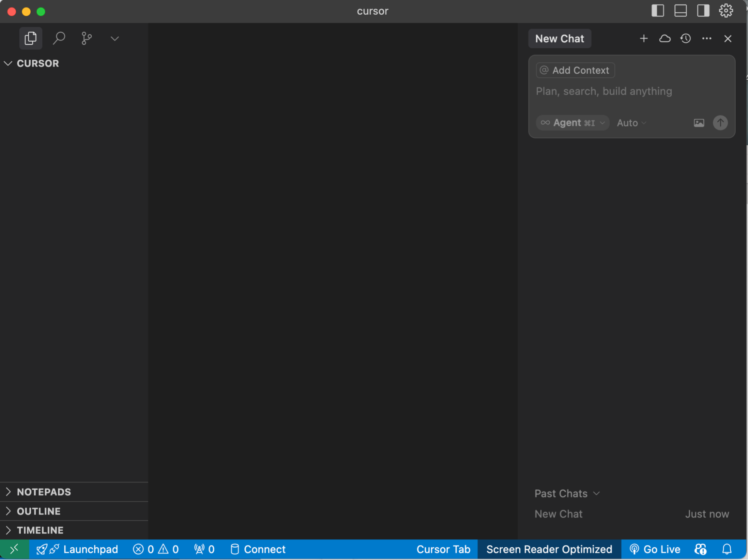
Task: Start a new chat with plus icon
Action: tap(644, 39)
